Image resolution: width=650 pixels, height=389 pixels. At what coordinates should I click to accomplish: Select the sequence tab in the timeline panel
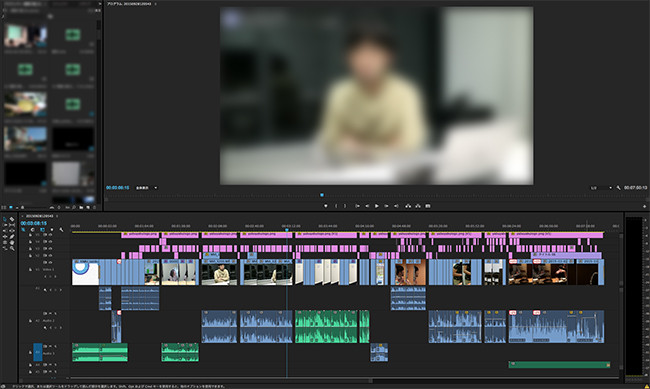point(40,216)
